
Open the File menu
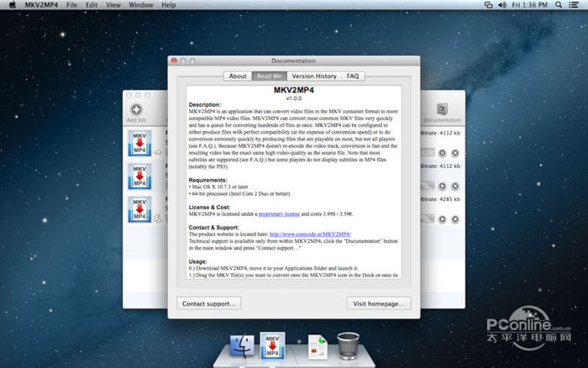tap(71, 5)
